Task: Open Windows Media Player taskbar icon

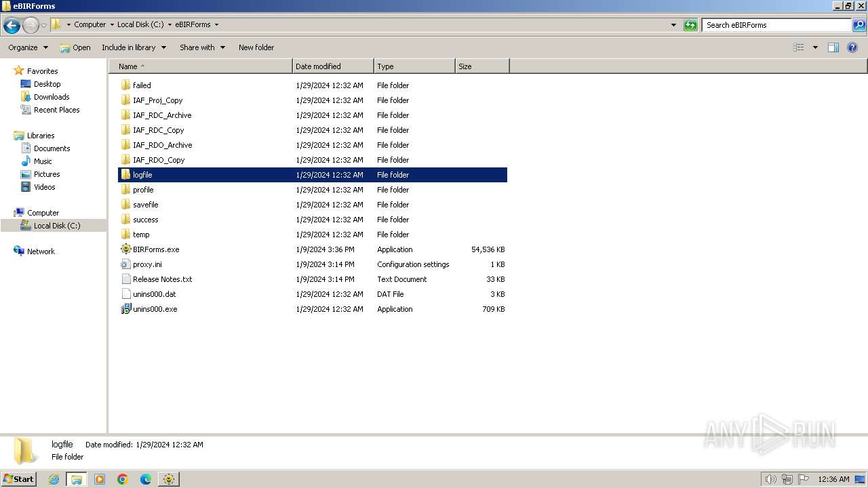Action: [100, 479]
